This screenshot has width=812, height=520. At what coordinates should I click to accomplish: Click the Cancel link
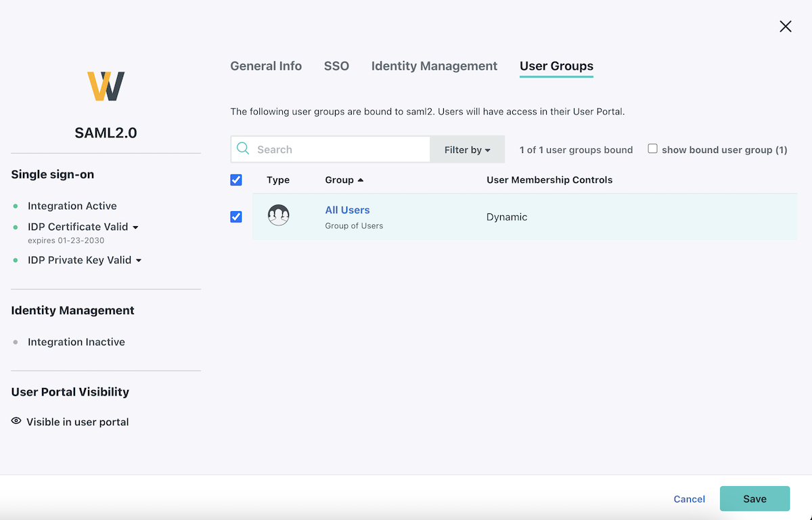689,499
